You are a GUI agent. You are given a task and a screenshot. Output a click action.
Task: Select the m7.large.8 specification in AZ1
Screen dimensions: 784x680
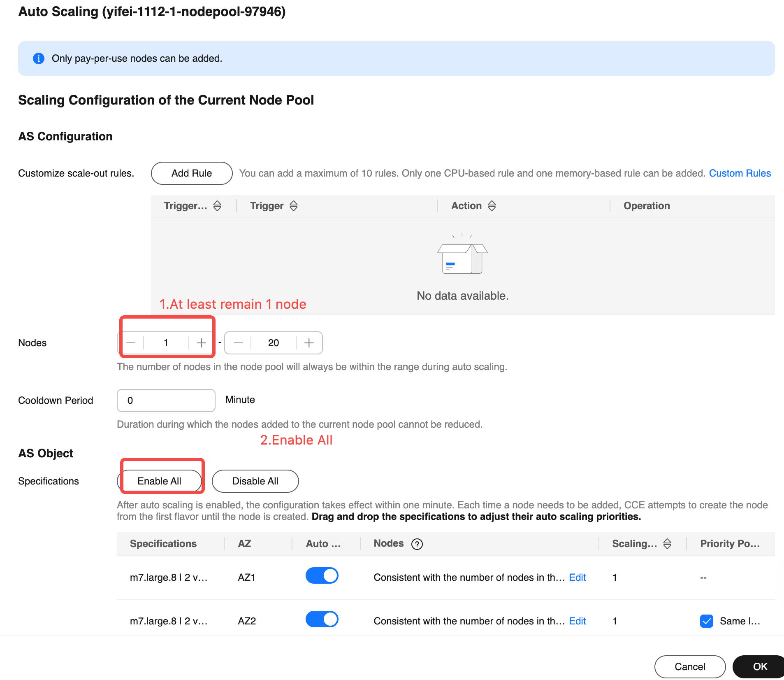click(169, 578)
